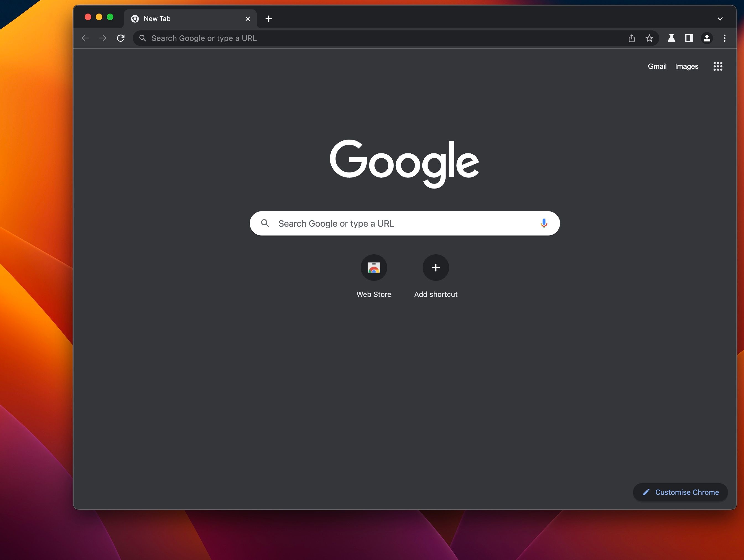Screen dimensions: 744x560
Task: Open Chrome Labs experiments icon
Action: click(x=671, y=38)
